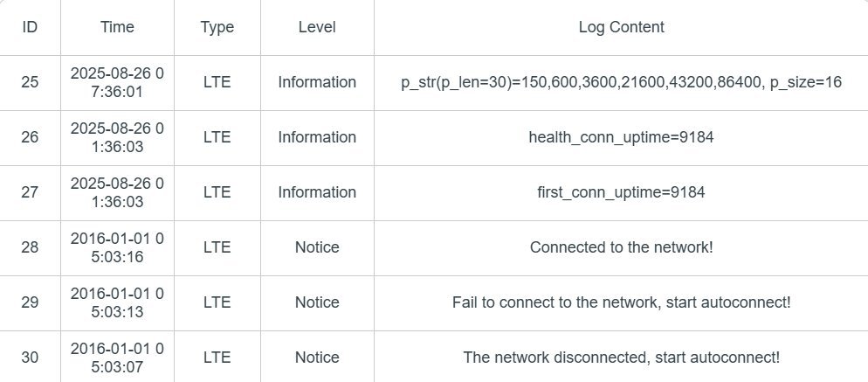Click timestamp 2025-08-26 07:36:01

pyautogui.click(x=117, y=82)
